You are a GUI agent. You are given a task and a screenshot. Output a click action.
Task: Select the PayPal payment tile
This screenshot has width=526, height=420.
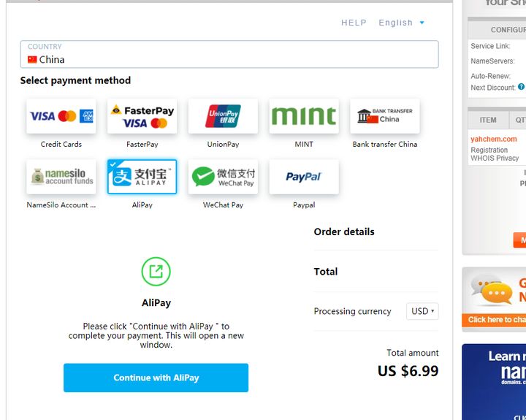(x=304, y=177)
